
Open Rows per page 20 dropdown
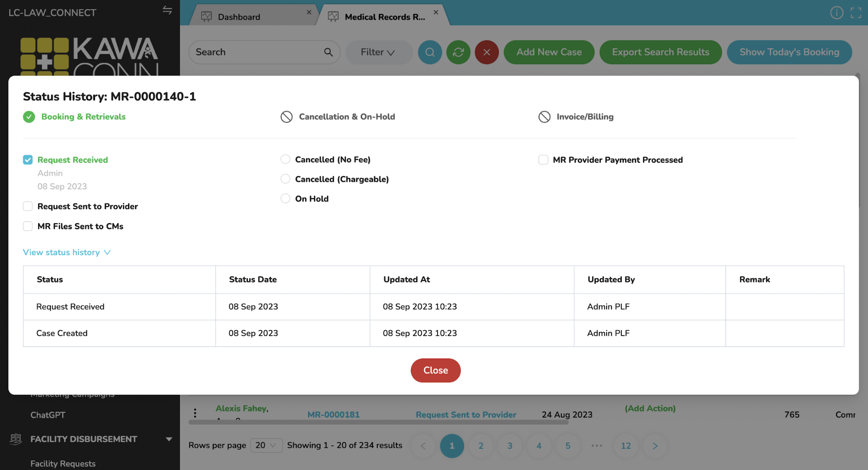266,445
